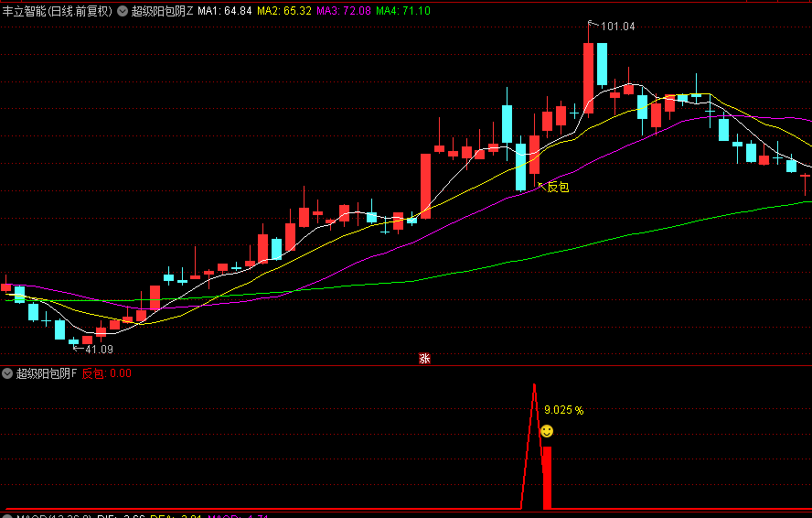The image size is (812, 518).
Task: Click the 41.09 low price label
Action: (99, 350)
